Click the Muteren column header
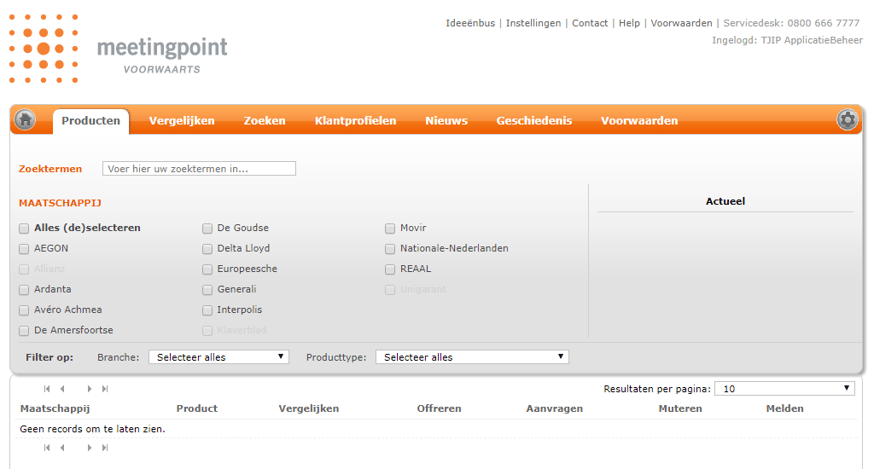Image resolution: width=874 pixels, height=469 pixels. click(680, 408)
